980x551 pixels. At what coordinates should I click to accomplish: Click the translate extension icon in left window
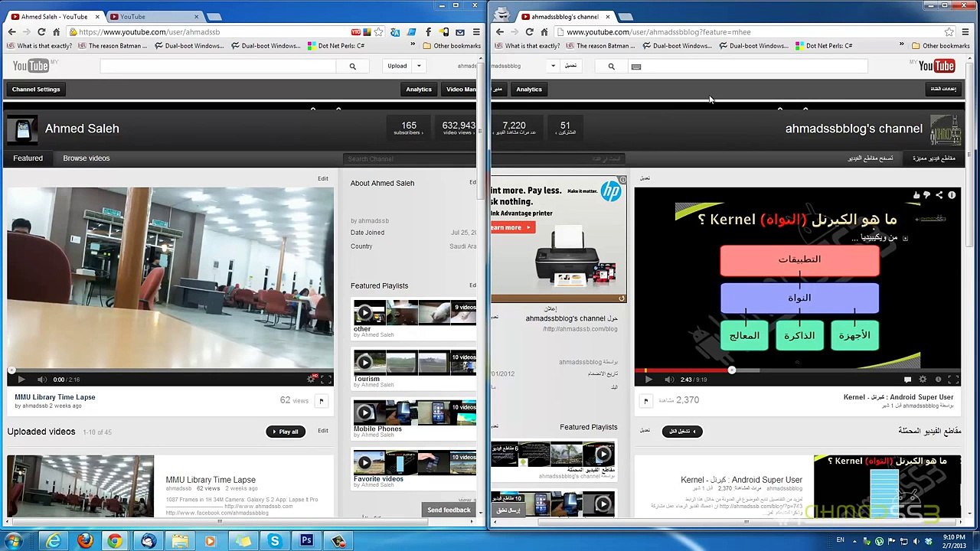pos(395,32)
